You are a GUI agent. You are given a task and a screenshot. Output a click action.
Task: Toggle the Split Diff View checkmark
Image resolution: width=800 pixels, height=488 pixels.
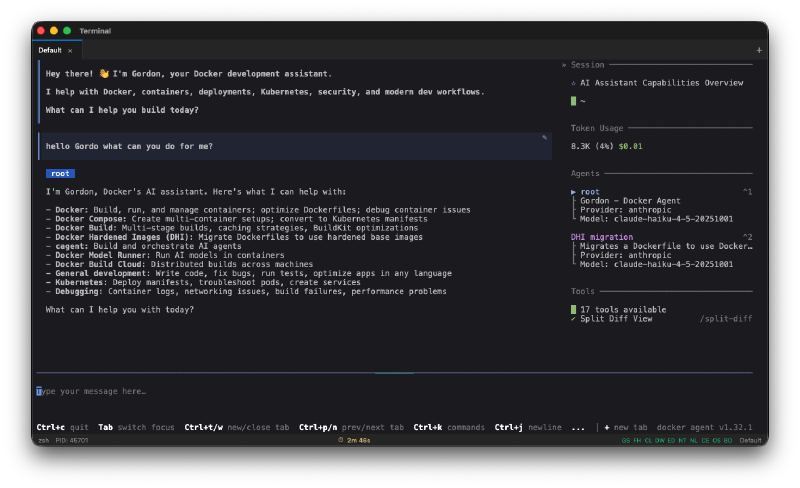coord(573,319)
